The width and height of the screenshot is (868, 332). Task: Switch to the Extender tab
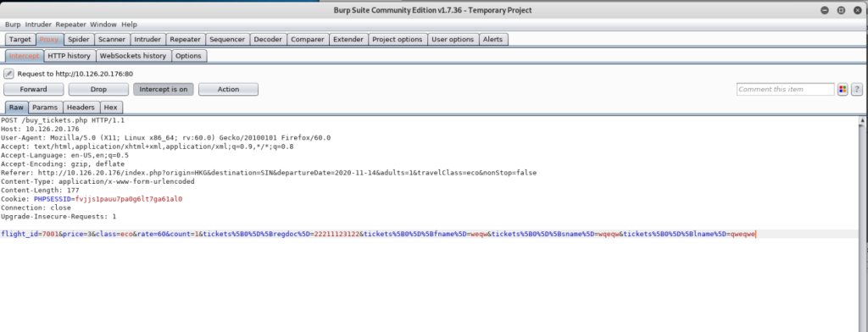point(348,39)
